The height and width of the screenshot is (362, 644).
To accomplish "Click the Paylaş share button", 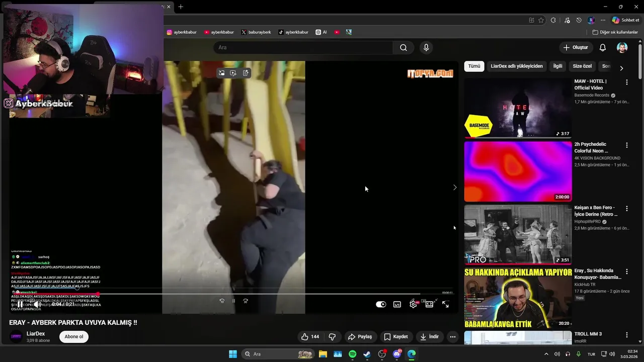I will [360, 337].
